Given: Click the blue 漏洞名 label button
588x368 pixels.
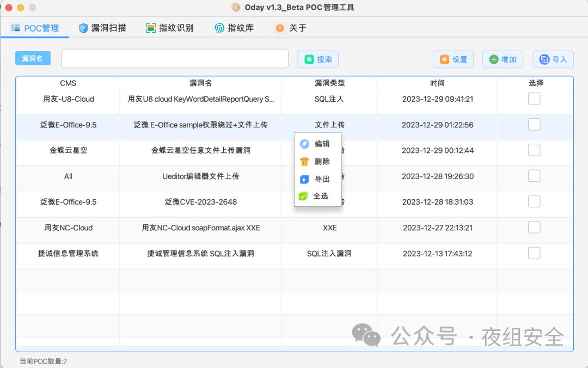Looking at the screenshot, I should tap(33, 58).
